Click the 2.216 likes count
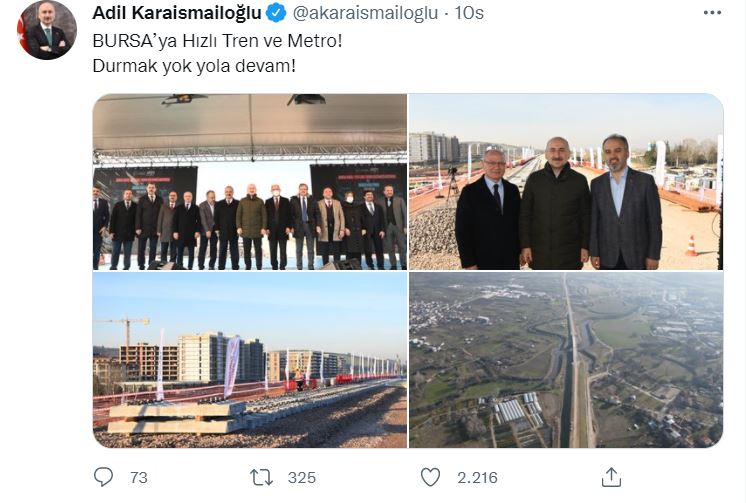Image resolution: width=746 pixels, height=503 pixels. point(477,477)
